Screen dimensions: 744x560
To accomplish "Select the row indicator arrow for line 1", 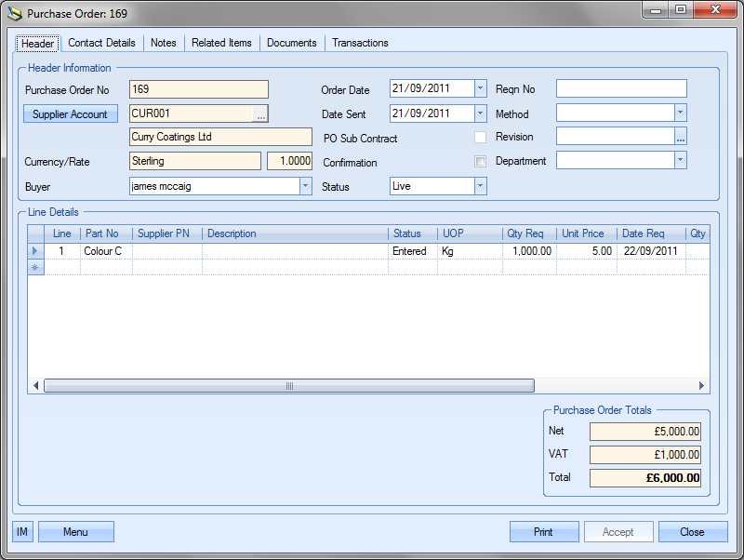I will click(35, 251).
